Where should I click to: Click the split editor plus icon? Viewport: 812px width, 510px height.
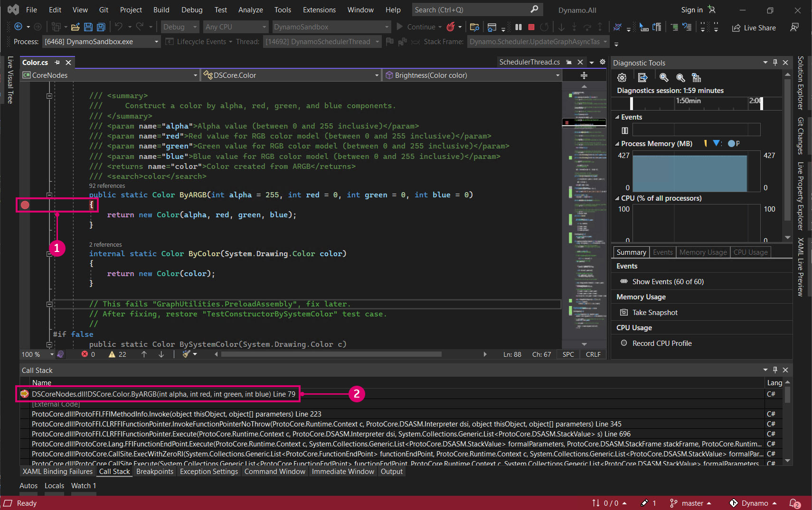point(584,75)
